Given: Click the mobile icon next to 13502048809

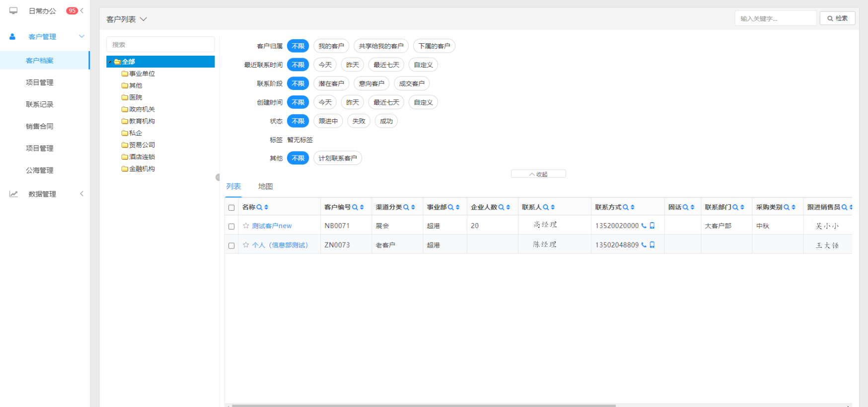Looking at the screenshot, I should click(652, 245).
